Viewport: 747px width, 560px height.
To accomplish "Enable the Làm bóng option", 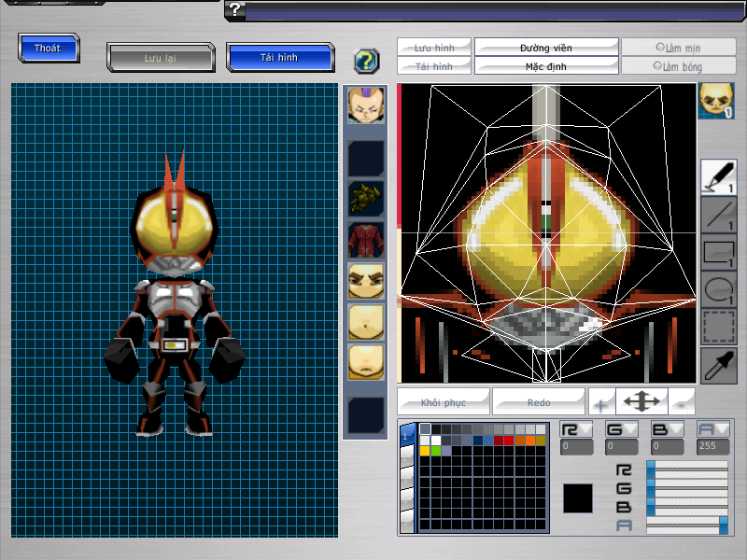I will pos(679,66).
